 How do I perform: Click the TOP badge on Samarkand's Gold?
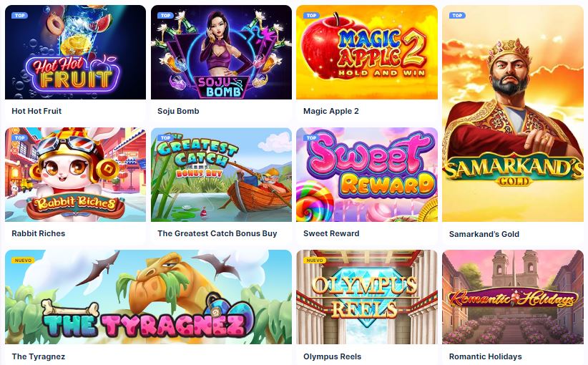point(457,15)
